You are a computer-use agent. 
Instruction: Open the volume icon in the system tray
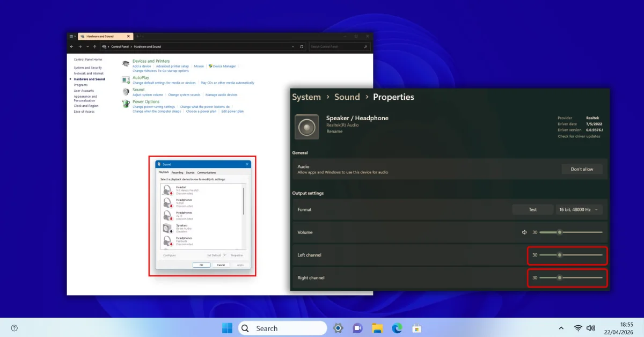pos(591,328)
